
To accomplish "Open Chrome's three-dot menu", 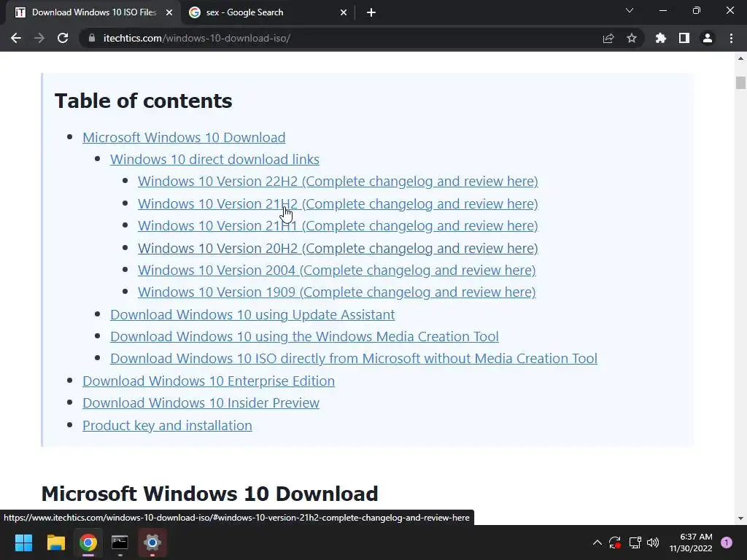I will point(731,38).
